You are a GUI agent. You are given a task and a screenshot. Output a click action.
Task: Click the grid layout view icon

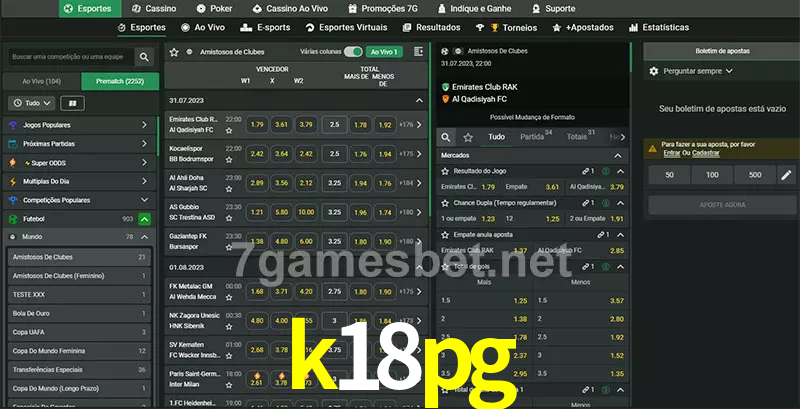[72, 103]
